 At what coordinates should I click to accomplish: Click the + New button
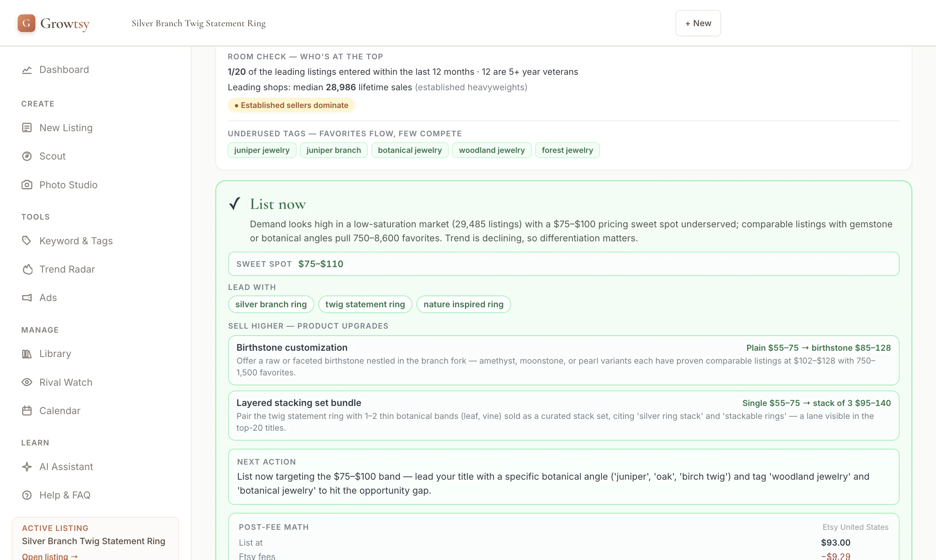(698, 23)
